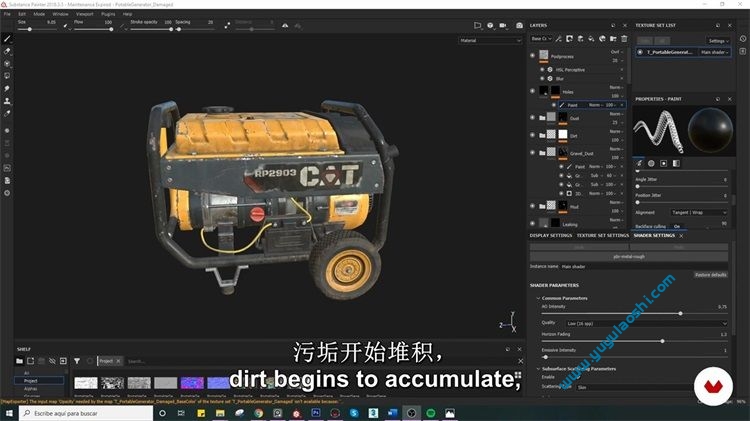Open the Stencil properties square icon
The width and height of the screenshot is (750, 421).
pyautogui.click(x=663, y=163)
